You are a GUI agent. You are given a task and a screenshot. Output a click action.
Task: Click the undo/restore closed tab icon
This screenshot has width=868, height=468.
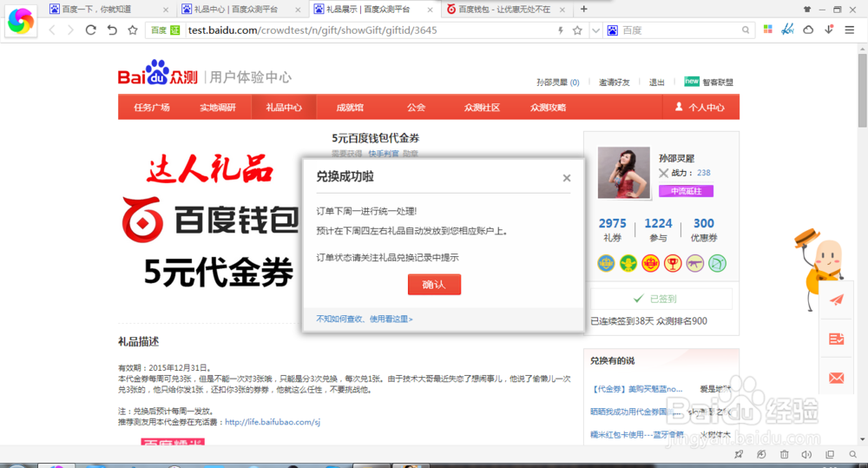click(x=112, y=30)
